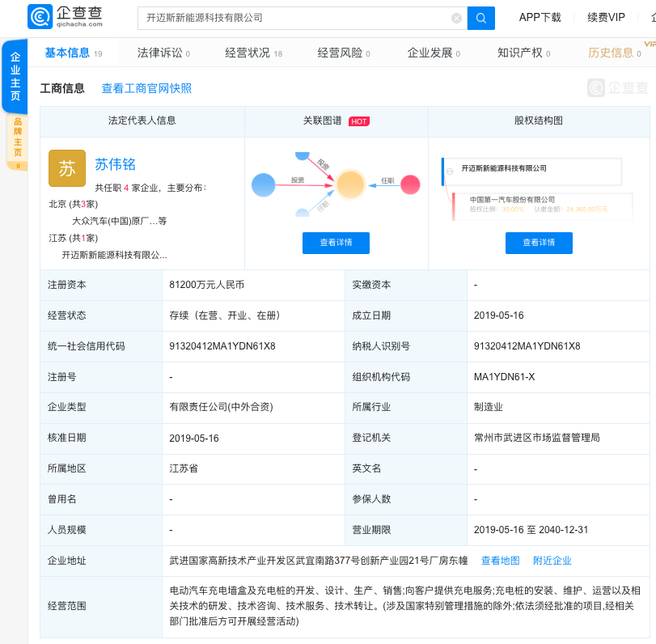Click the 附近企业 link
Screen dimensions: 656x644
pyautogui.click(x=552, y=560)
